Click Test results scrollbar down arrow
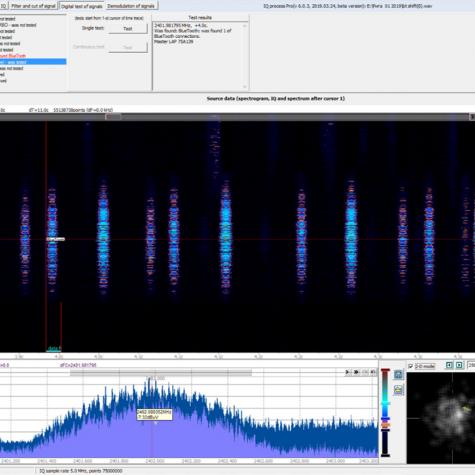Image resolution: width=475 pixels, height=475 pixels. click(245, 87)
